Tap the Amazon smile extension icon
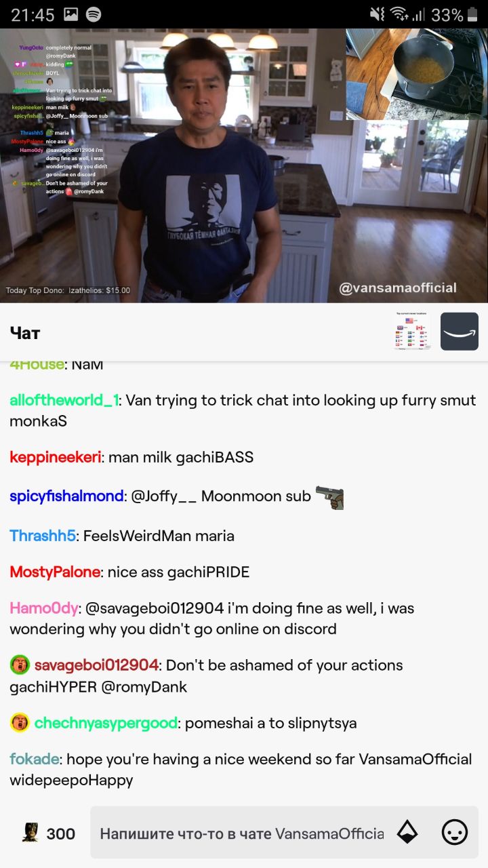 pos(459,332)
